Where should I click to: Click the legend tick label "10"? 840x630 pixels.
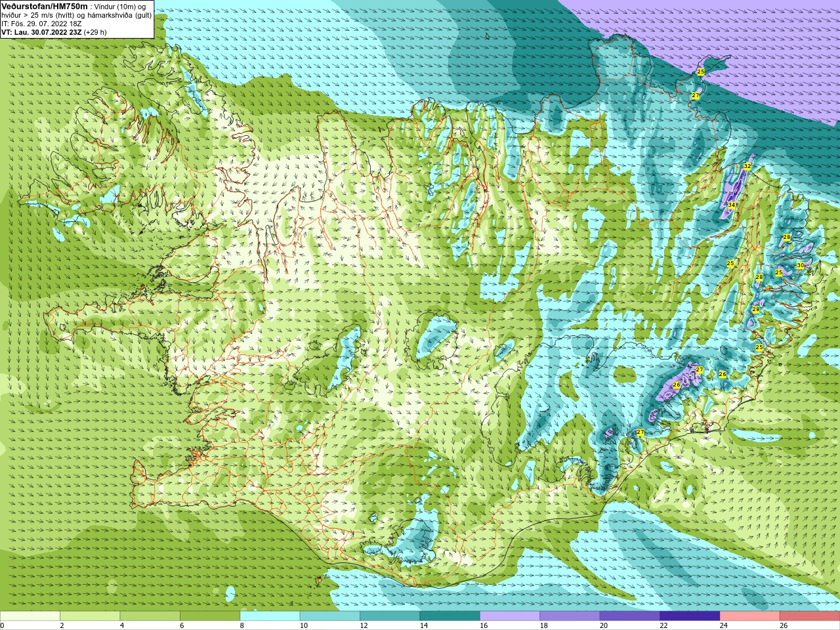pyautogui.click(x=303, y=625)
